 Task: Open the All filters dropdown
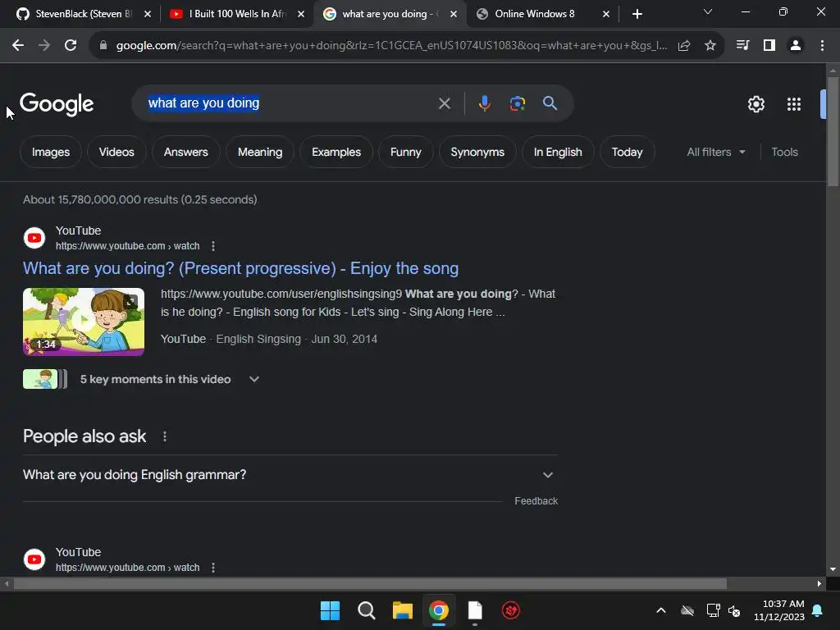click(715, 152)
